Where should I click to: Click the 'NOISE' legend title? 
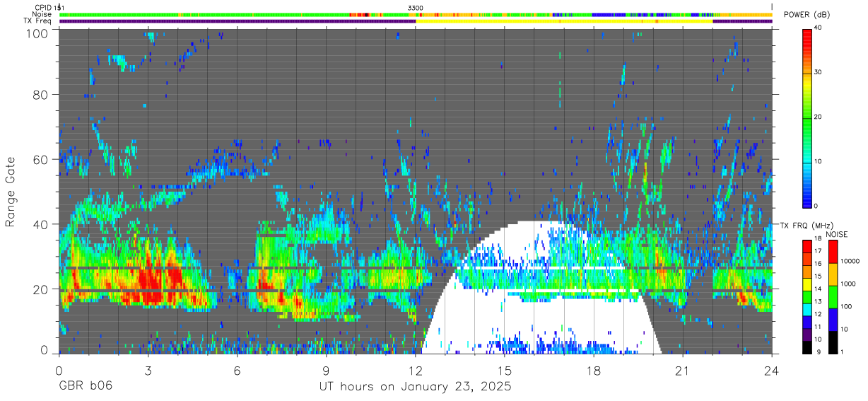tap(838, 234)
